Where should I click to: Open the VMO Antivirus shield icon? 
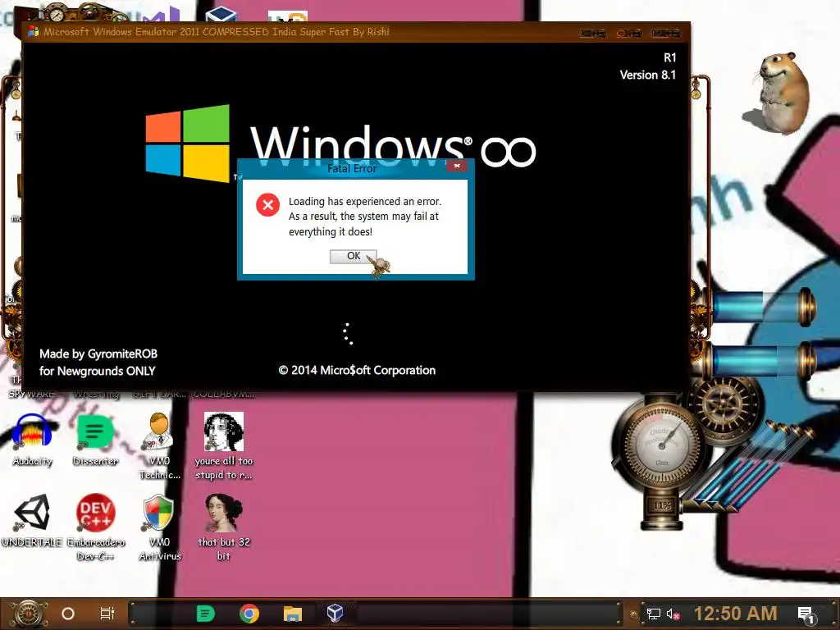[159, 527]
